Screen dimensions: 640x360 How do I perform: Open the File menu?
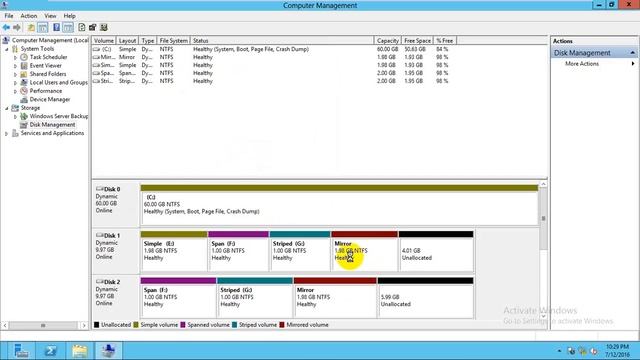coord(9,16)
